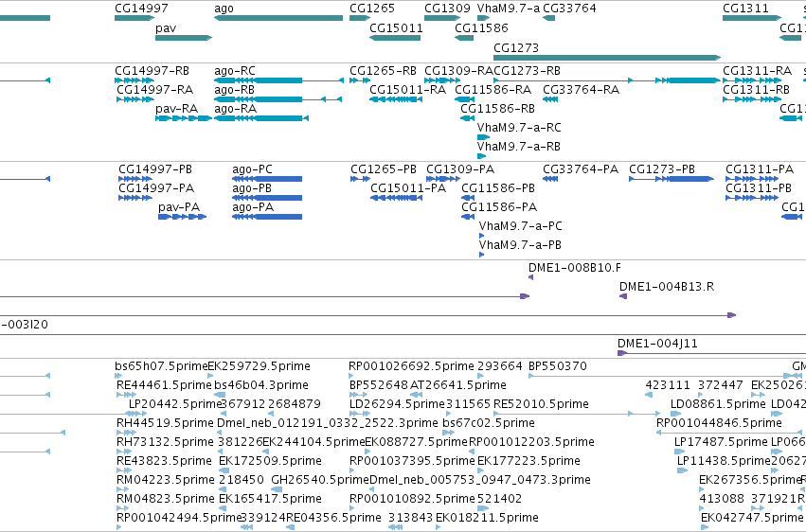Image resolution: width=806 pixels, height=532 pixels.
Task: Click the ago-RA transcript label
Action: 235,109
